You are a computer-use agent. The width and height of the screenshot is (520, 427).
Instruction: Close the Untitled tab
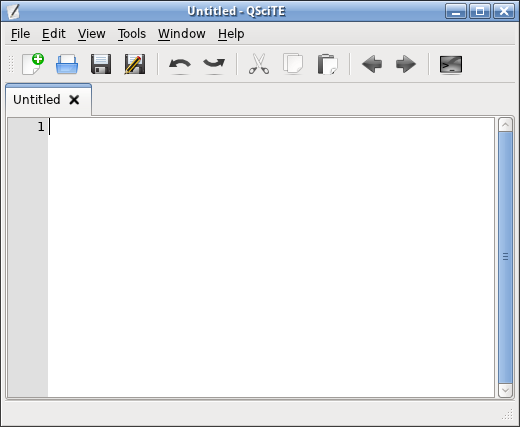point(74,100)
